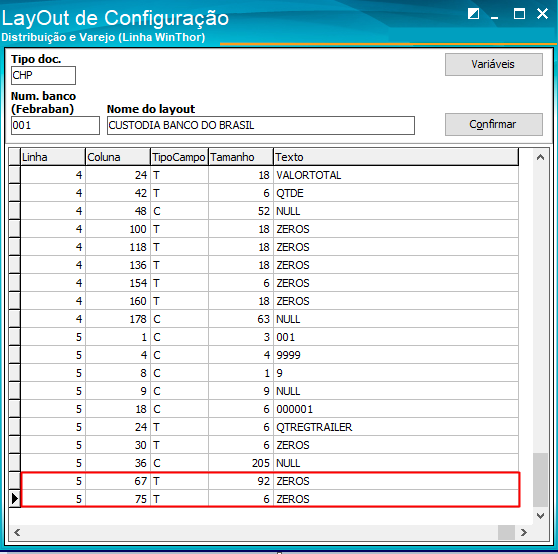Image resolution: width=558 pixels, height=554 pixels.
Task: Click the vertical scrollbar thumb
Action: (x=540, y=480)
